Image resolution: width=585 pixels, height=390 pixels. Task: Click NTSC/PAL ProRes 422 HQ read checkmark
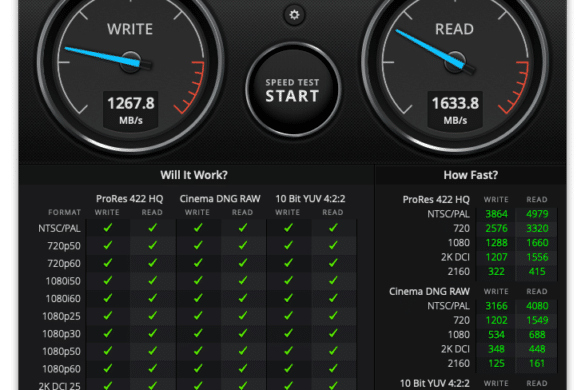pyautogui.click(x=152, y=227)
